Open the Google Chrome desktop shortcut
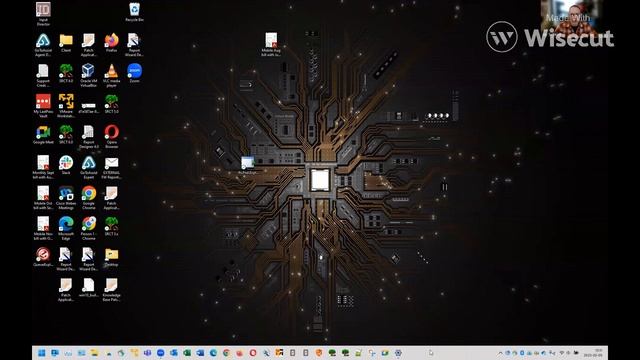 pyautogui.click(x=89, y=198)
